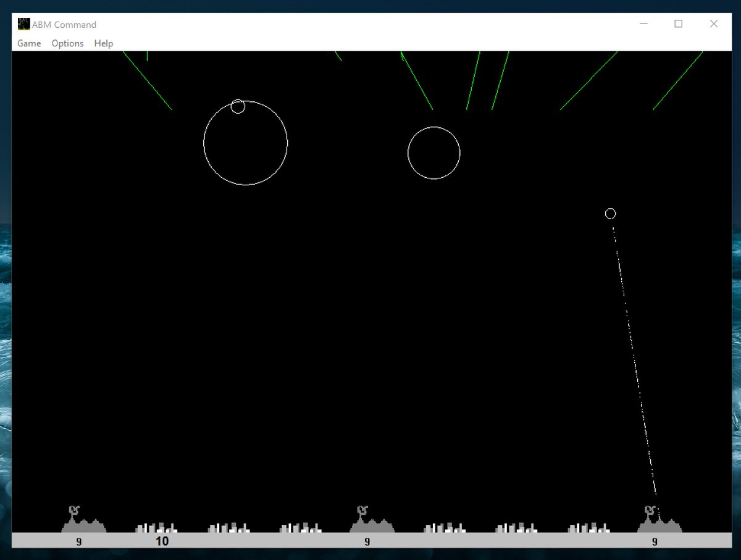Click the small circle at white missile tip
Screen dimensions: 741x560
pos(610,214)
